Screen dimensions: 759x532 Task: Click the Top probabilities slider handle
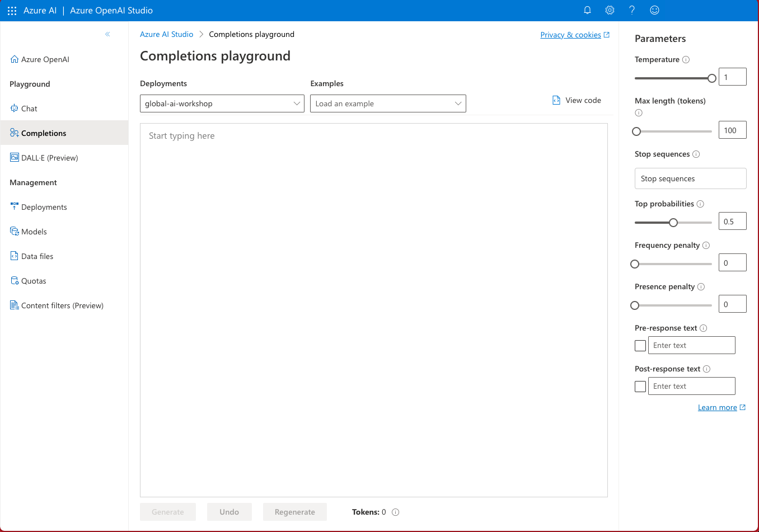pyautogui.click(x=673, y=223)
